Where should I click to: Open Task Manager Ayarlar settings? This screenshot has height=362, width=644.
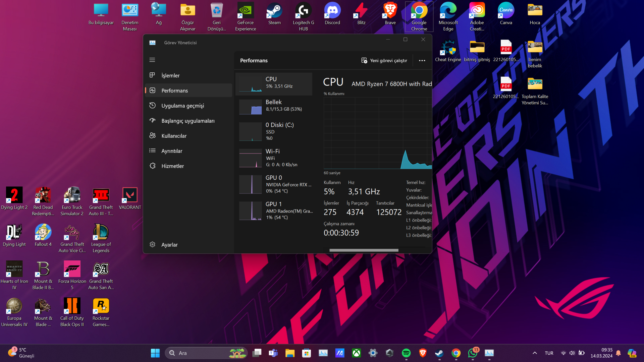169,245
